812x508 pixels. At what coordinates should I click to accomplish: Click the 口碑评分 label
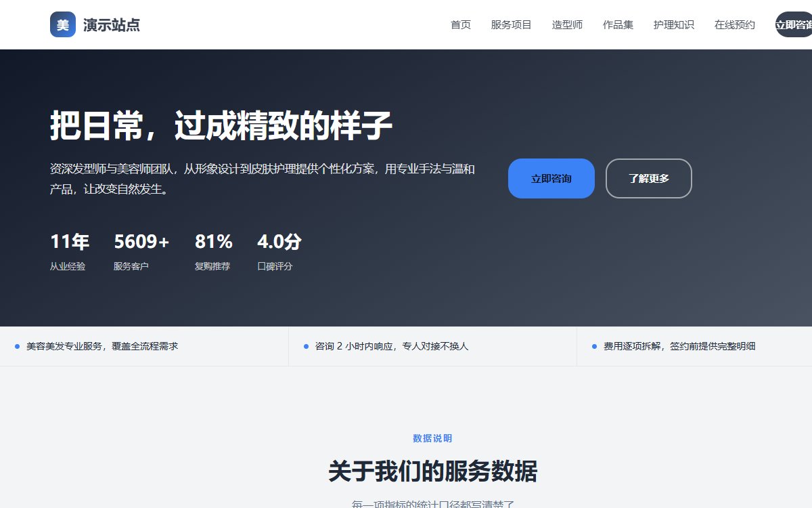(275, 267)
